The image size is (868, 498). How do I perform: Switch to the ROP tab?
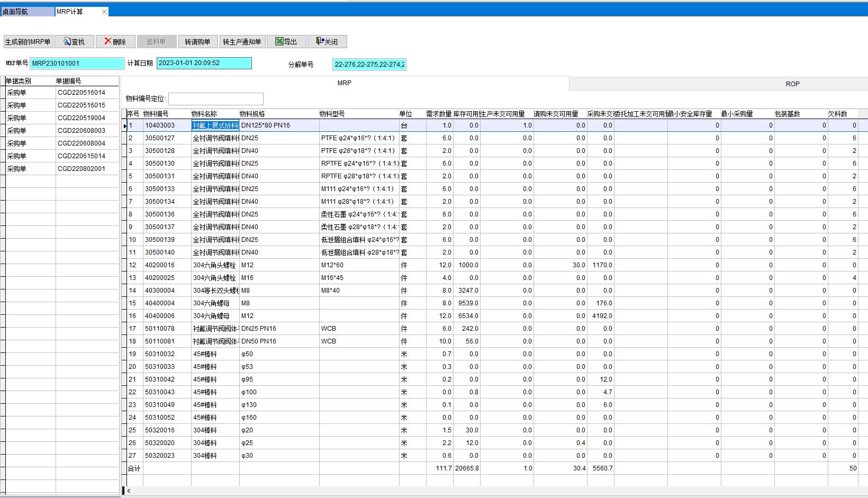(792, 84)
